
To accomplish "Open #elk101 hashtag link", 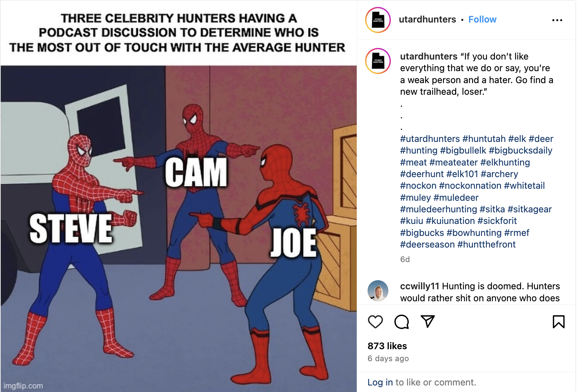I will click(462, 174).
